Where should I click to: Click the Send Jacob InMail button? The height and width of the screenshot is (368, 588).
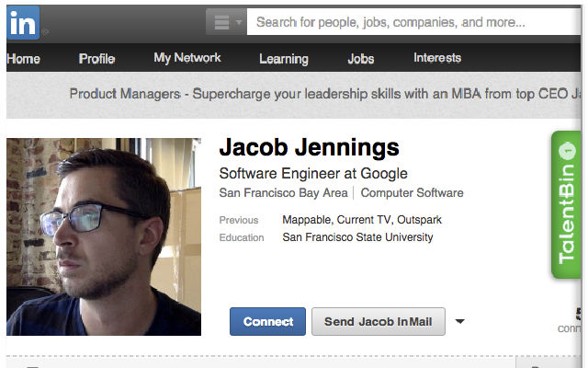pos(379,322)
